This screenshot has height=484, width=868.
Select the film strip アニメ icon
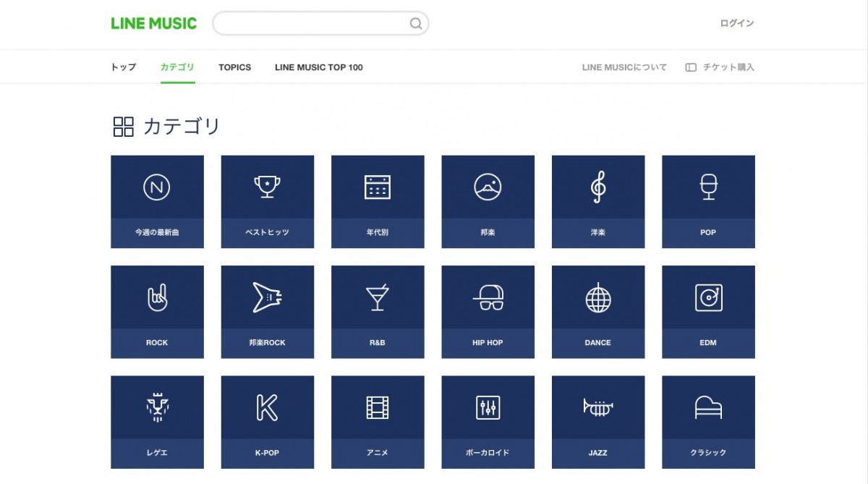pyautogui.click(x=378, y=407)
